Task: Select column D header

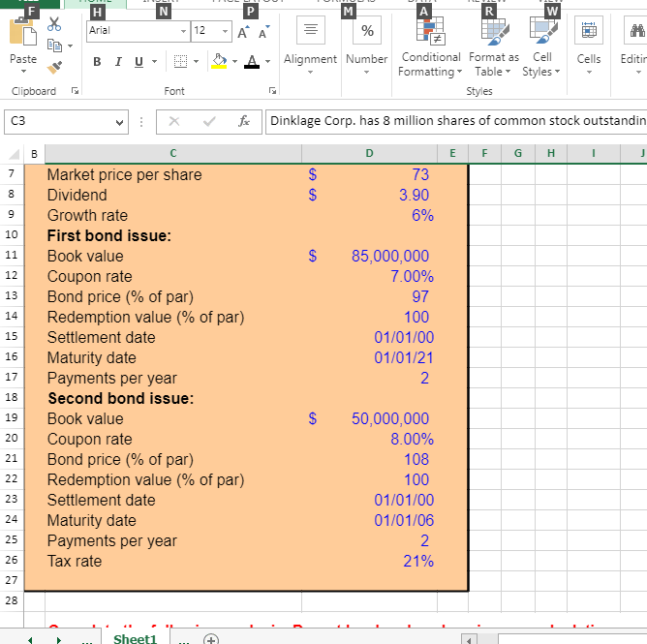Action: [x=369, y=153]
